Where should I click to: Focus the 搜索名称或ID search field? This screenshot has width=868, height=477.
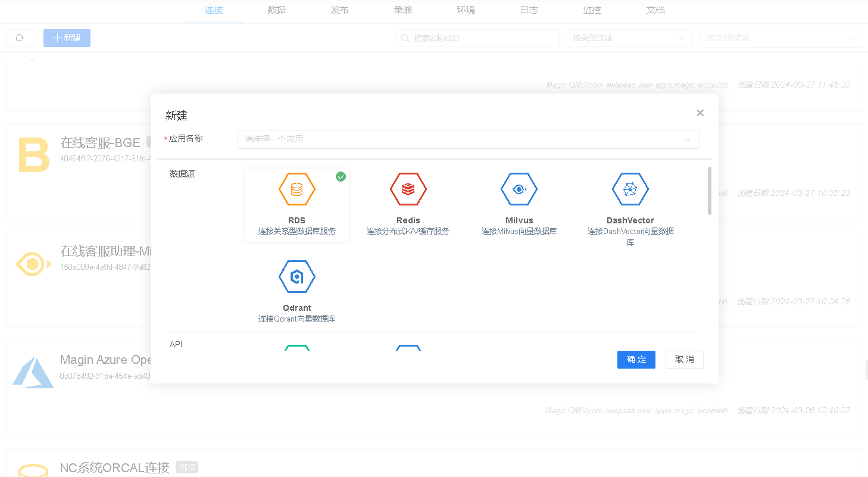(x=478, y=38)
